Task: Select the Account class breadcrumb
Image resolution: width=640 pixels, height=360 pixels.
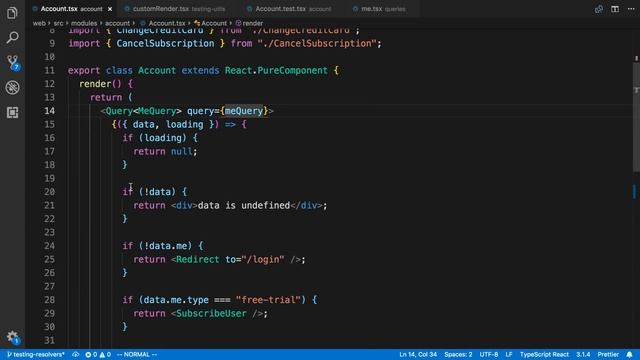Action: coord(210,23)
